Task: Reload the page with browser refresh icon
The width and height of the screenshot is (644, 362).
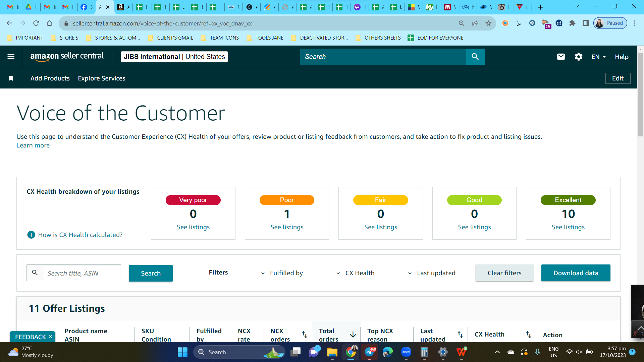Action: click(36, 23)
